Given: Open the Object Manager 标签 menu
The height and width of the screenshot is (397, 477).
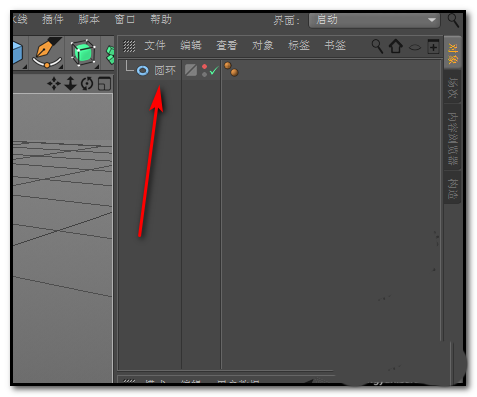Looking at the screenshot, I should (299, 45).
